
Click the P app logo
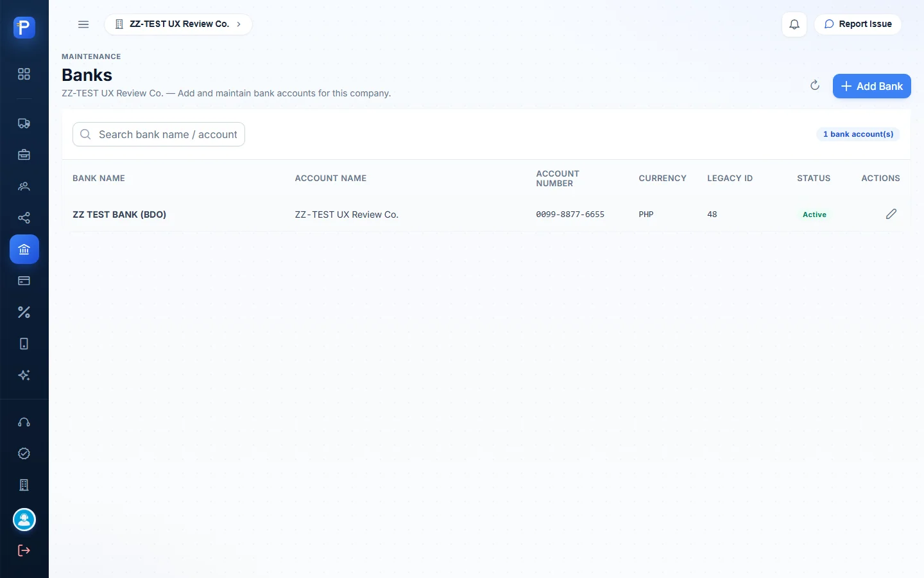pyautogui.click(x=24, y=27)
